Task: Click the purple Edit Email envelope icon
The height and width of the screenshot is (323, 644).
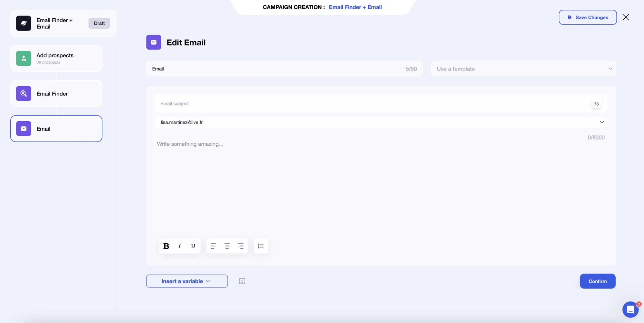Action: 154,42
